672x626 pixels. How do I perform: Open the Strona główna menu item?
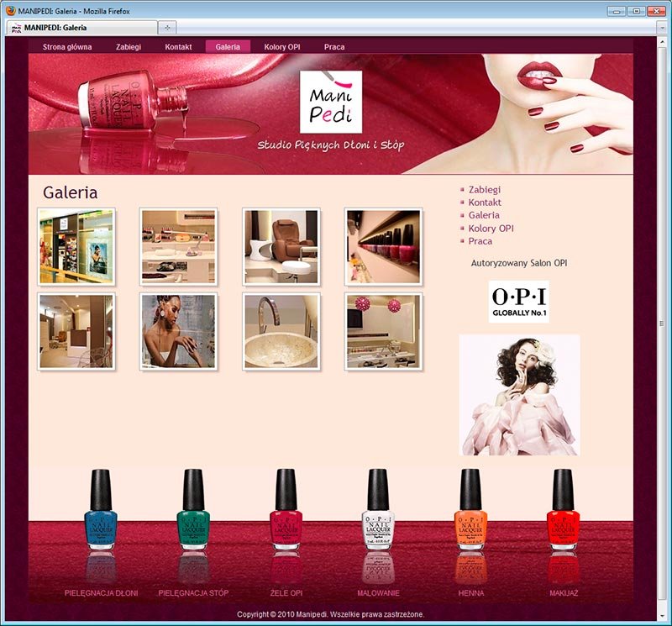coord(67,47)
